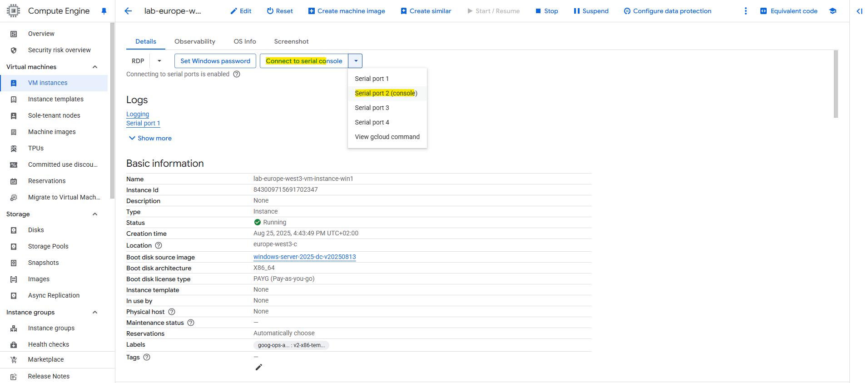The height and width of the screenshot is (383, 868).
Task: Select the Details tab
Action: click(x=146, y=41)
